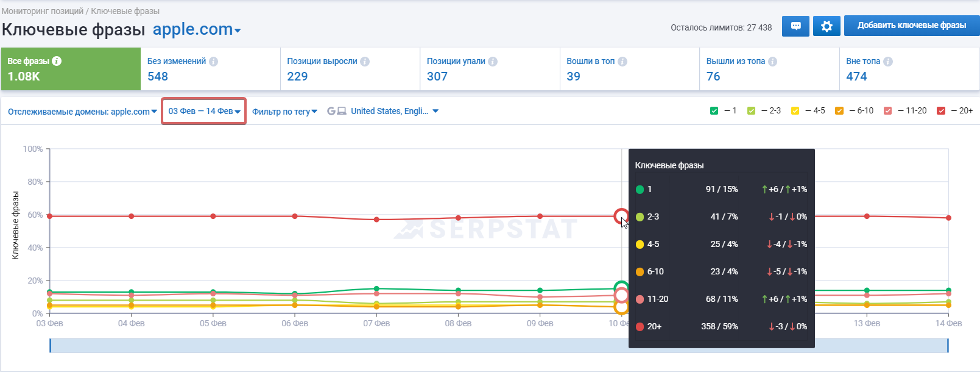Toggle the 11-20 positions series checkbox
Screen dimensions: 980x372
pos(887,111)
